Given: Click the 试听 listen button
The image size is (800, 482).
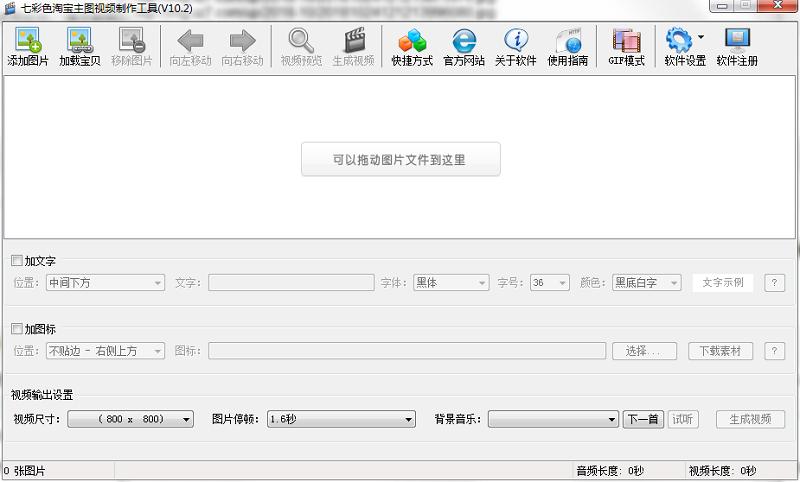Looking at the screenshot, I should [x=683, y=419].
